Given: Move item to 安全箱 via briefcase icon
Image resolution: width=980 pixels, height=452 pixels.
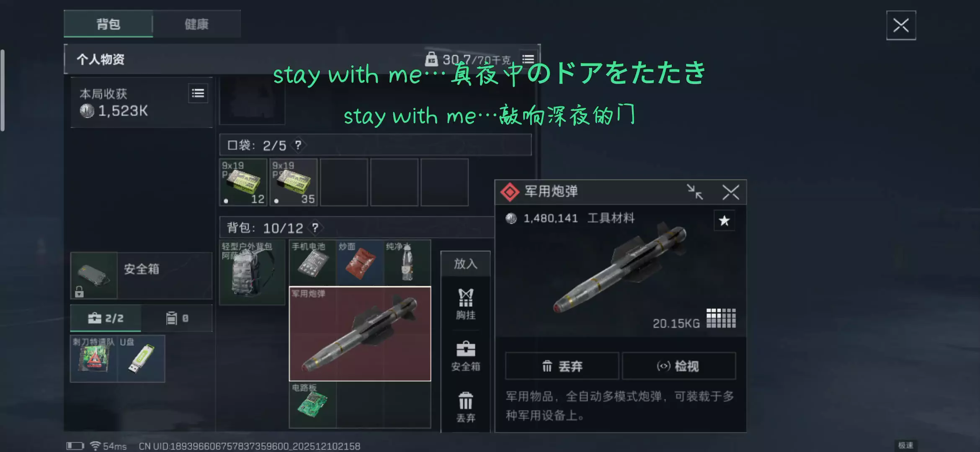Looking at the screenshot, I should pyautogui.click(x=466, y=356).
